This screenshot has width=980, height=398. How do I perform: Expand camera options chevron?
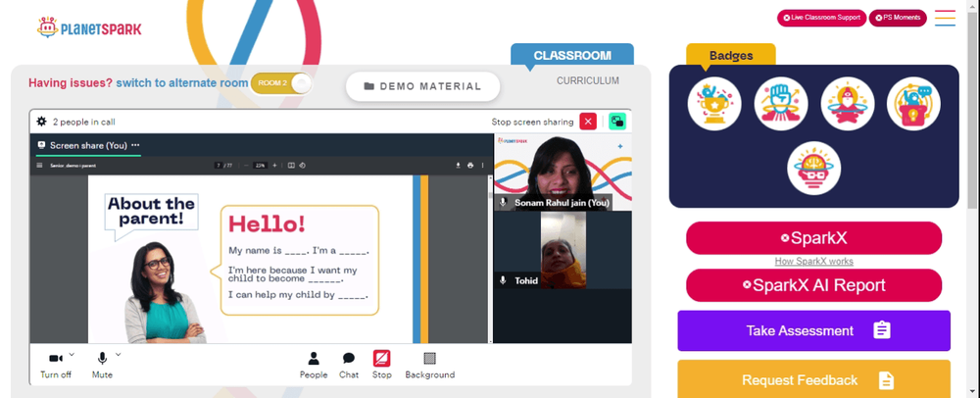click(72, 354)
